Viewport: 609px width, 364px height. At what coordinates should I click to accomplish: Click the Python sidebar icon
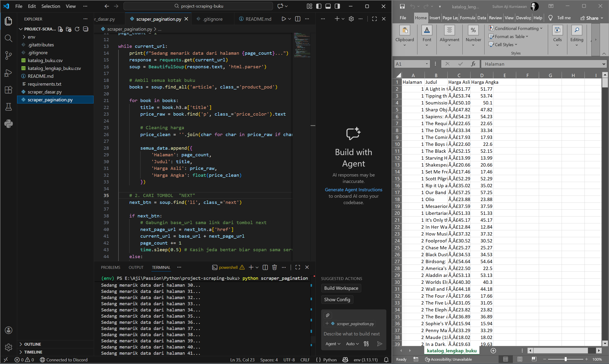pyautogui.click(x=8, y=124)
